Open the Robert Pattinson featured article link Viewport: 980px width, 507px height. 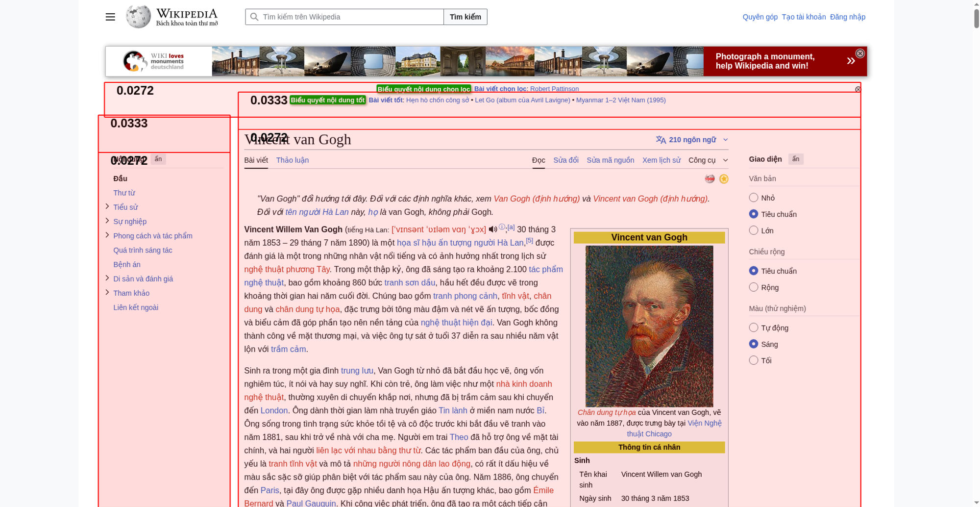pos(554,89)
